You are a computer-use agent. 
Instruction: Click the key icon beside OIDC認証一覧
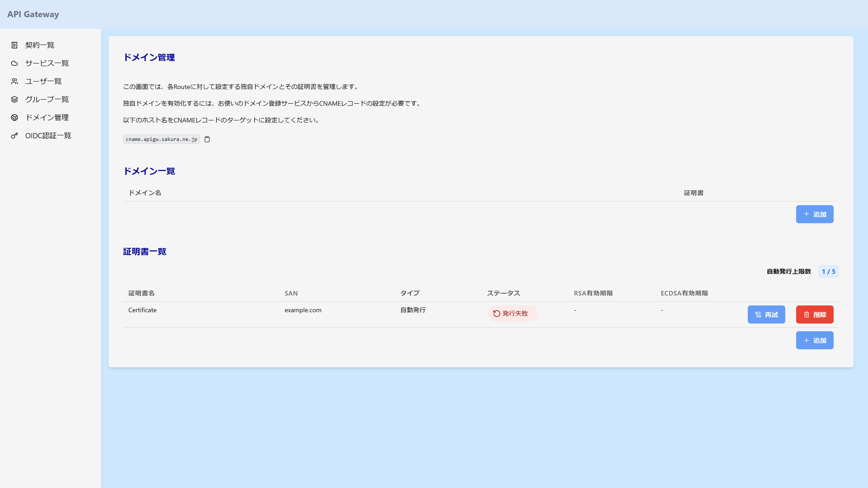coord(14,136)
